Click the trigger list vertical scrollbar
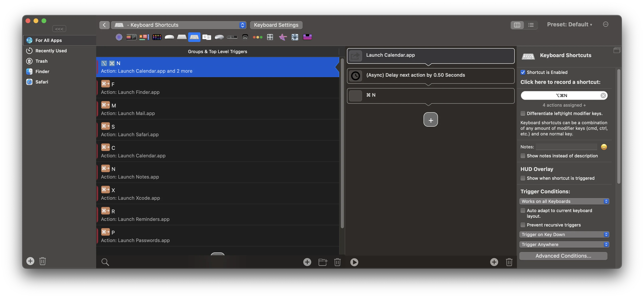The width and height of the screenshot is (644, 298). 342,143
